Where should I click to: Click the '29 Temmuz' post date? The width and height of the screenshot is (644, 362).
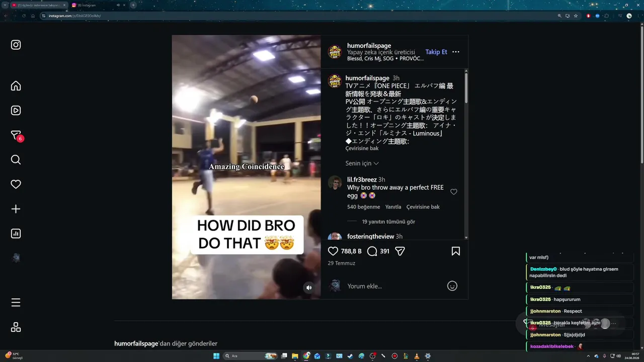(342, 263)
